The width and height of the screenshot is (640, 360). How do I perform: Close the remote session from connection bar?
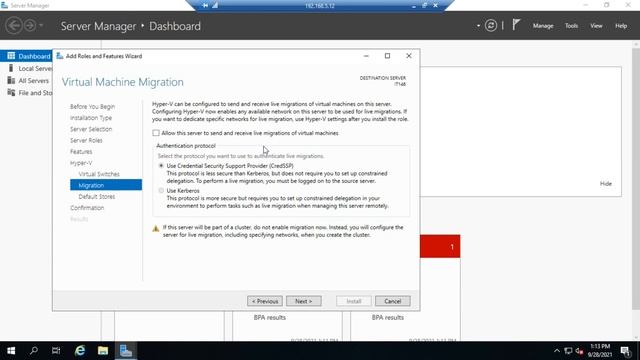[436, 5]
